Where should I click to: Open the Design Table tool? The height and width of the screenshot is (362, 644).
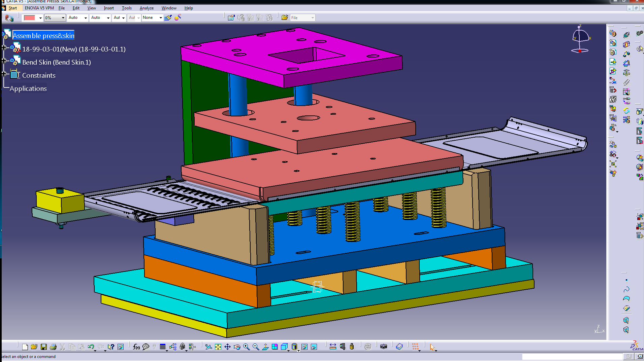pos(163,347)
